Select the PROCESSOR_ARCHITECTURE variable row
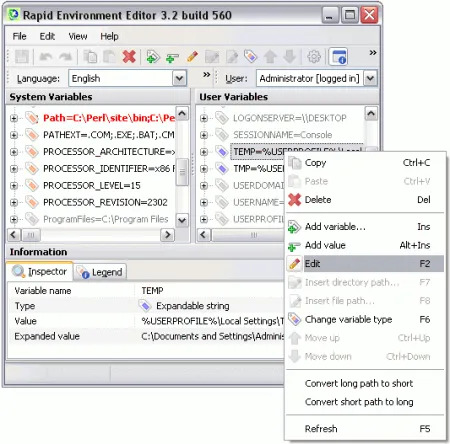This screenshot has height=444, width=450. [109, 152]
